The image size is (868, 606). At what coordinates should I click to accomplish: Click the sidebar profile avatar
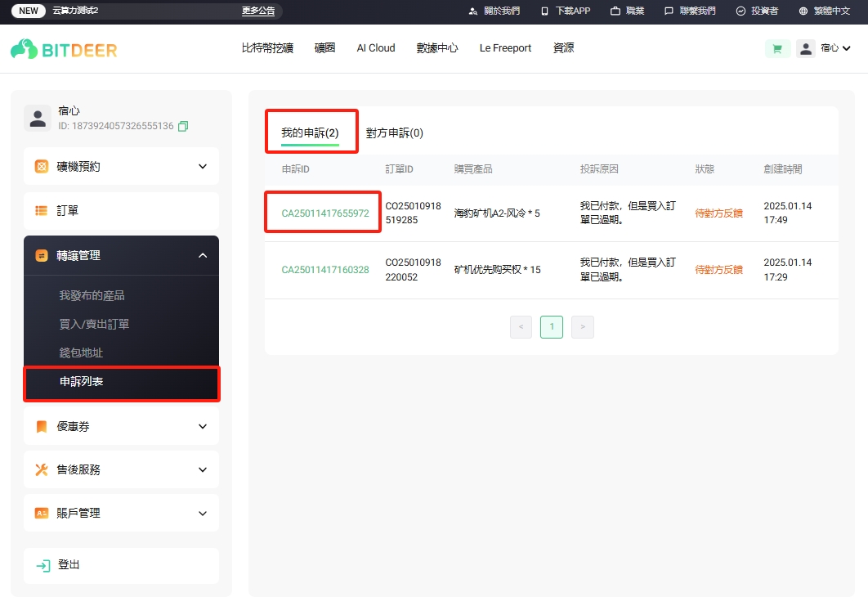pos(38,118)
